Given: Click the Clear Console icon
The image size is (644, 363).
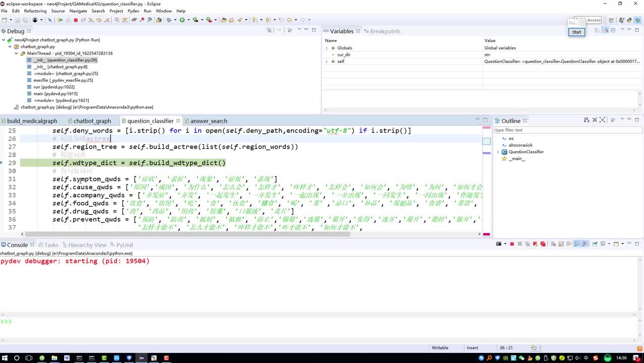Looking at the screenshot, I should [553, 244].
